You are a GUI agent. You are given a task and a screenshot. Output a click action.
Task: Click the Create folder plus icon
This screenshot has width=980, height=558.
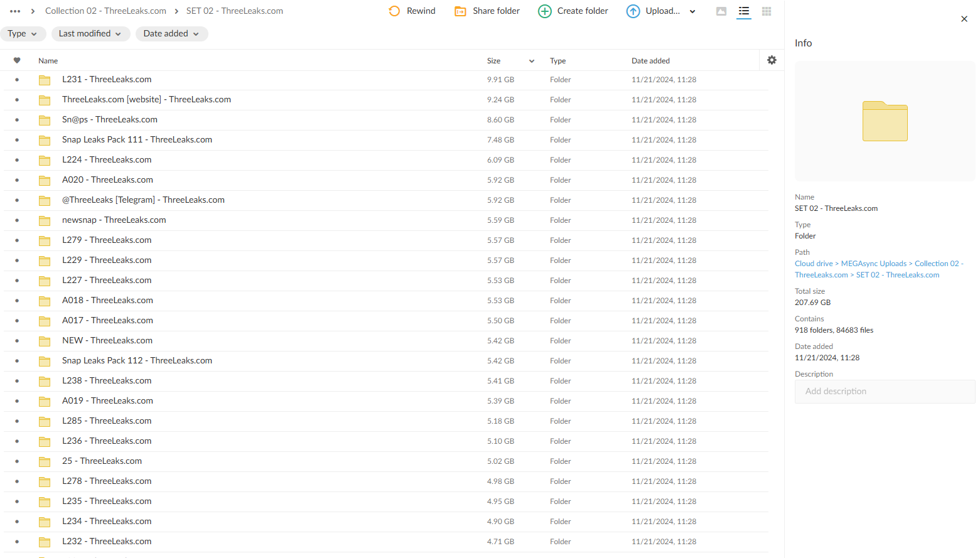[x=545, y=11]
